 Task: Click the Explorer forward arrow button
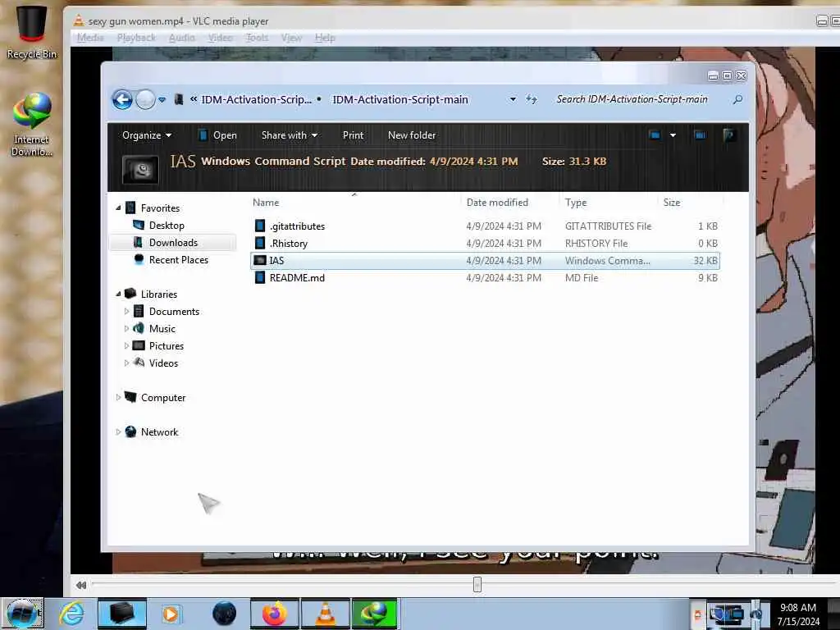[x=145, y=99]
